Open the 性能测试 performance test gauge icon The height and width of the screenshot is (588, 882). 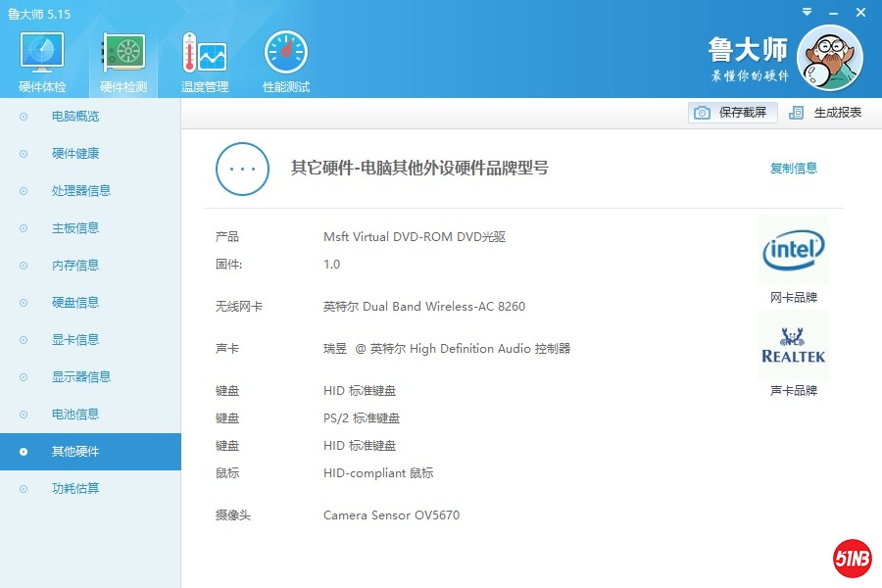[285, 55]
